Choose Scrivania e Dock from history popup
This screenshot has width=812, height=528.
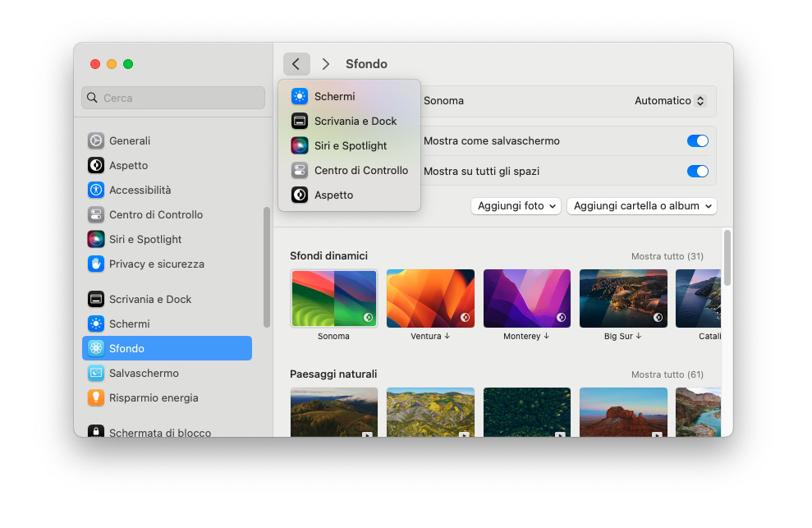[x=355, y=121]
